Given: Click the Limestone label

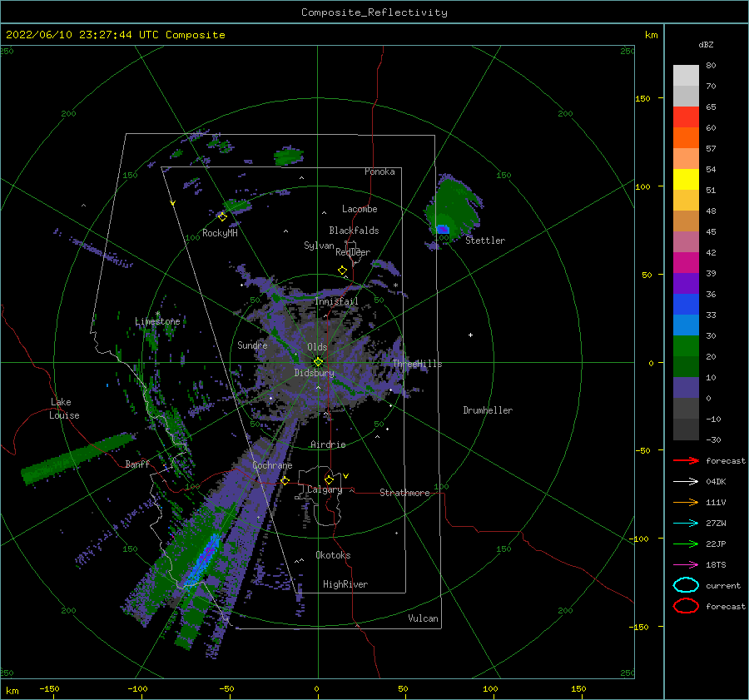Looking at the screenshot, I should pyautogui.click(x=157, y=321).
